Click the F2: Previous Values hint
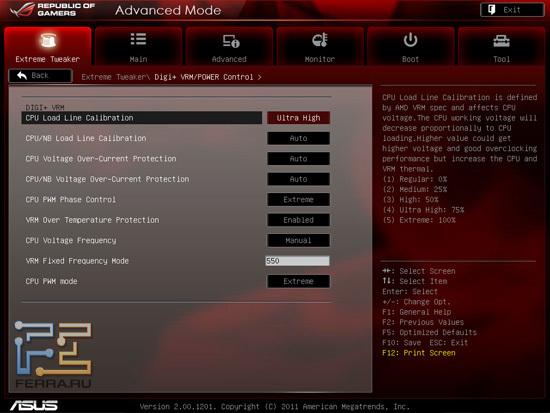Viewport: 550px width, 413px height. [423, 322]
